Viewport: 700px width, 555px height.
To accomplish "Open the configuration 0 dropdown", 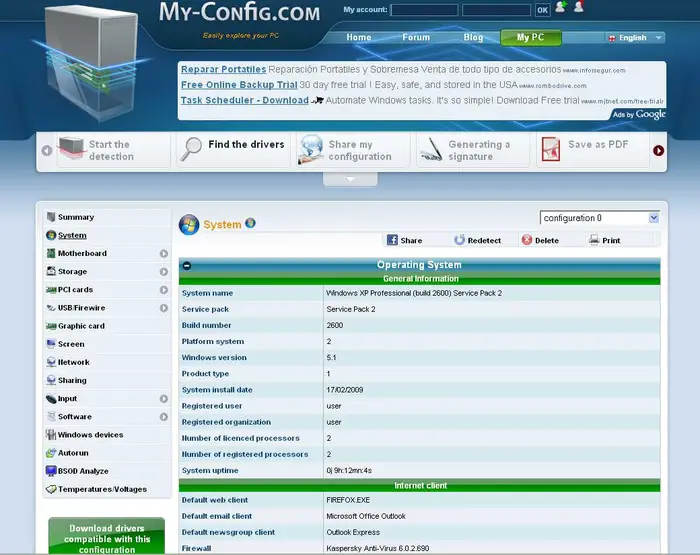I will click(599, 218).
